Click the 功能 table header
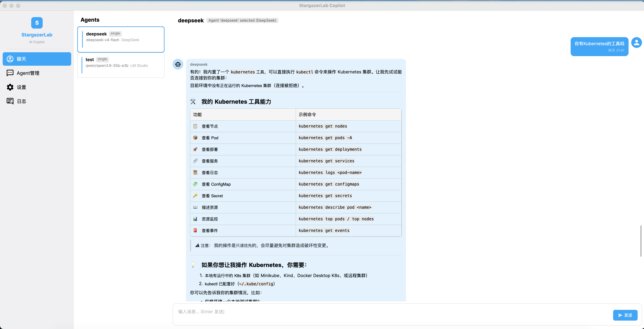The height and width of the screenshot is (329, 644). click(243, 115)
